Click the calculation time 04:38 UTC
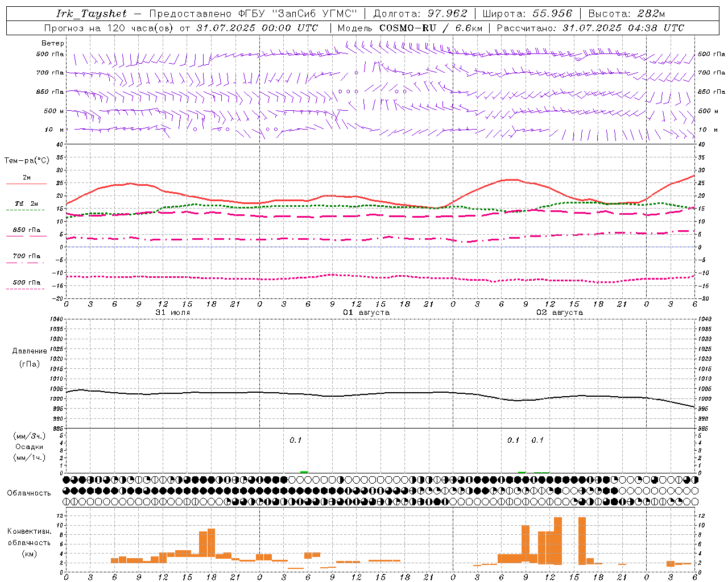The width and height of the screenshot is (728, 582). [656, 28]
